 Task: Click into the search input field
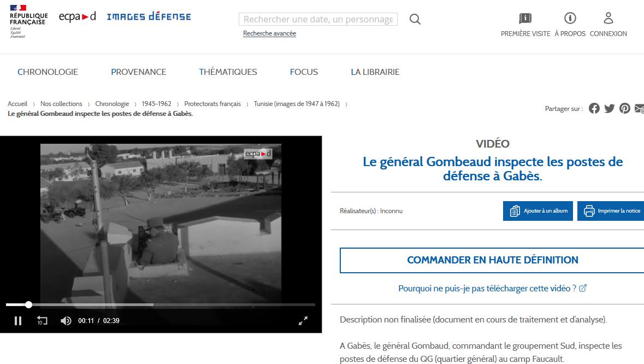coord(318,20)
